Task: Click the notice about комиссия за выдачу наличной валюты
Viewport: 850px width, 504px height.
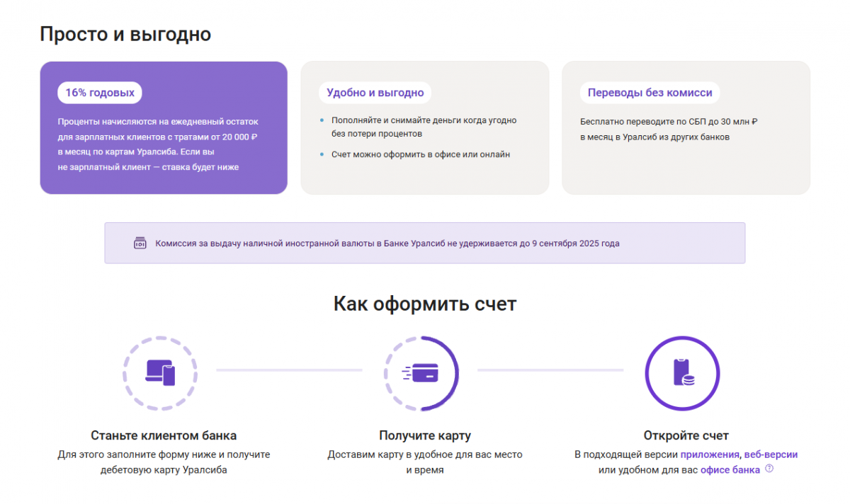Action: 425,243
